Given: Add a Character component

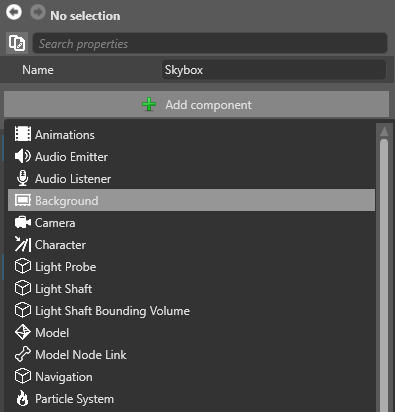Looking at the screenshot, I should click(x=191, y=245).
